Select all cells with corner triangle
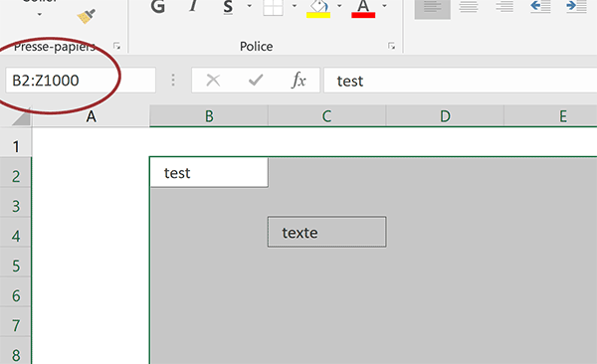Image resolution: width=597 pixels, height=364 pixels. [x=21, y=116]
